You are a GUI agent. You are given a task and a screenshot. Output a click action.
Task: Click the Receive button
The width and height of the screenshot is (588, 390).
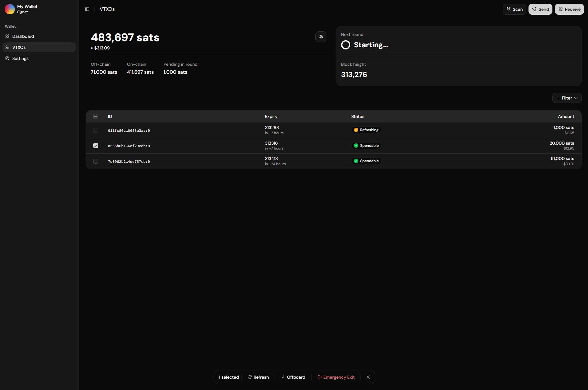point(569,9)
